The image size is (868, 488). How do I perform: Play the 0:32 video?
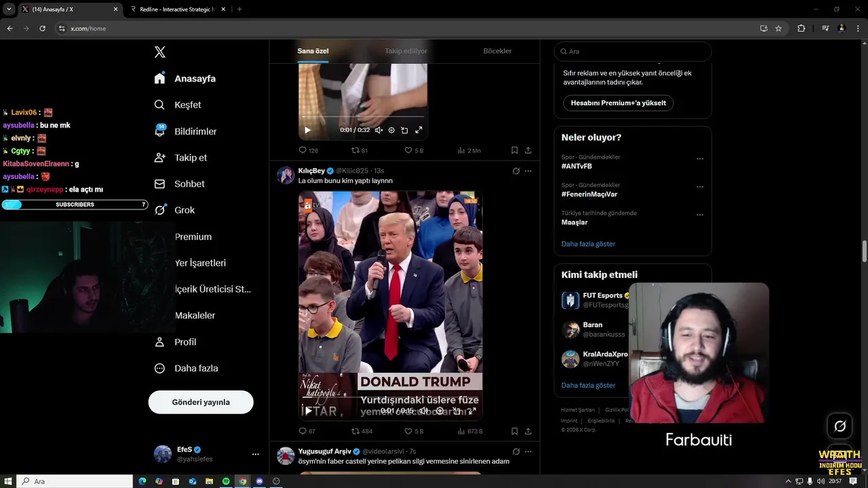click(x=307, y=130)
